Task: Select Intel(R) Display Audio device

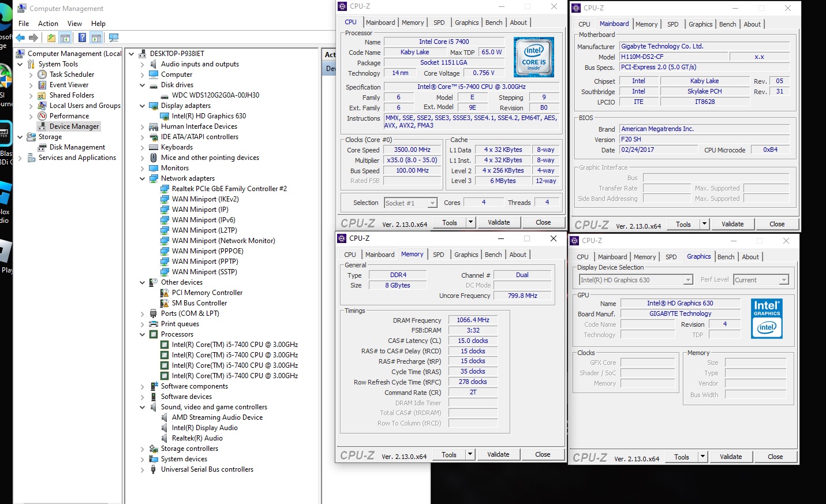Action: [204, 428]
